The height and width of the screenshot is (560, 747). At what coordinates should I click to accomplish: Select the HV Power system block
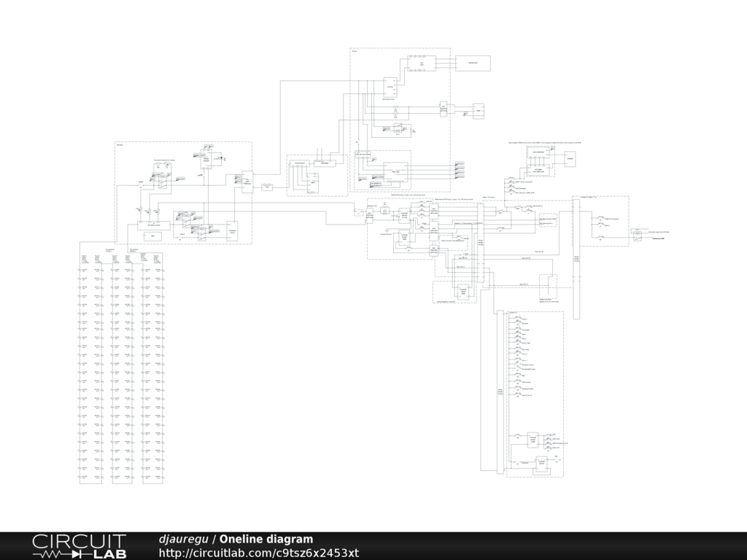point(154,225)
